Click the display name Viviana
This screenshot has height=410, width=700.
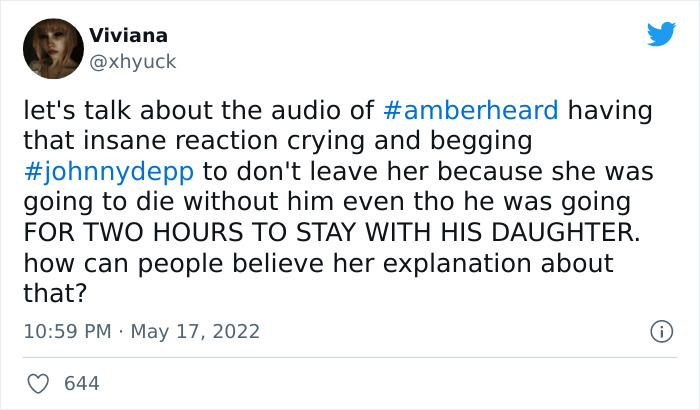(129, 35)
